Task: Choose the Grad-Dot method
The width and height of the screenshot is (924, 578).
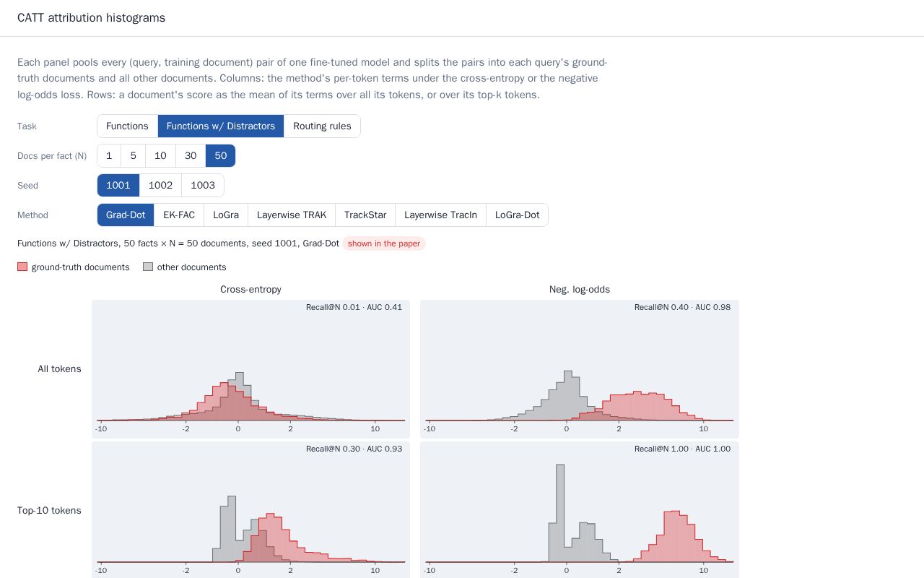Action: [126, 215]
